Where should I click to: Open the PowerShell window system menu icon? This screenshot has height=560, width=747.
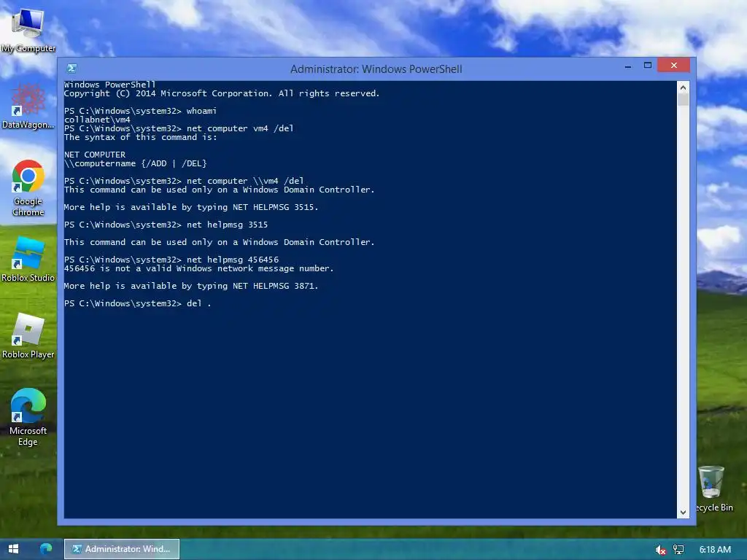(72, 69)
